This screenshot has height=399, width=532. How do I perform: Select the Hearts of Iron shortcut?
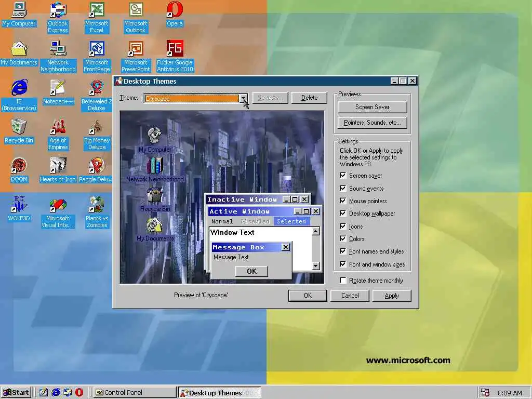point(58,170)
